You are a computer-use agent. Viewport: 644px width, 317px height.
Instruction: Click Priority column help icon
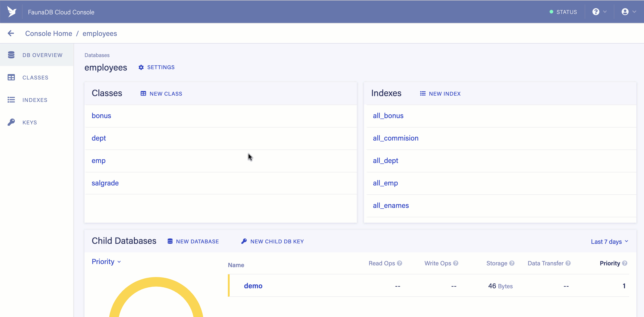point(624,263)
